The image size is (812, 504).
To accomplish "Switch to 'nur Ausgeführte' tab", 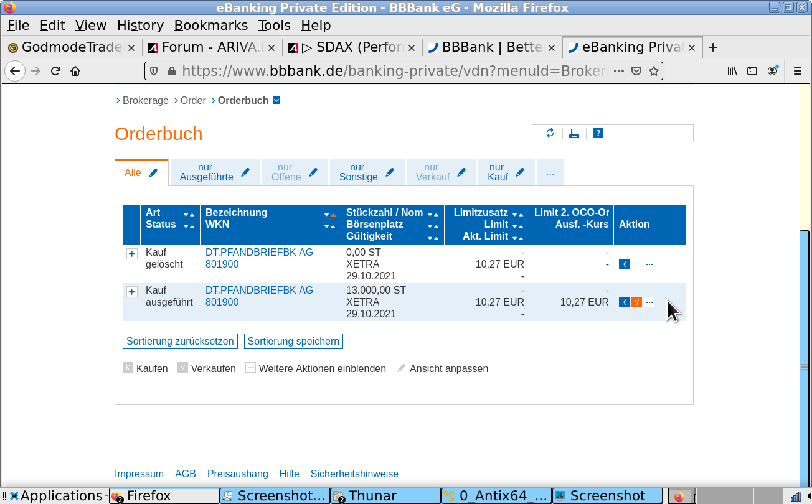I will click(x=206, y=172).
